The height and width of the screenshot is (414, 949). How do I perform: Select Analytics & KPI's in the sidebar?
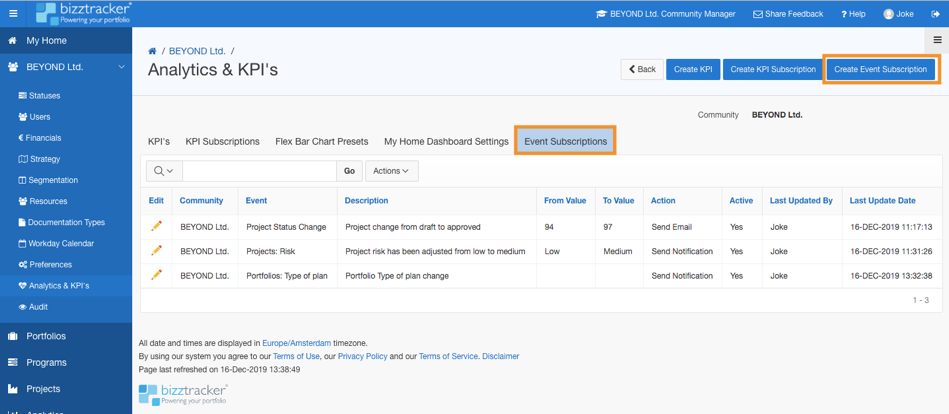click(x=66, y=286)
